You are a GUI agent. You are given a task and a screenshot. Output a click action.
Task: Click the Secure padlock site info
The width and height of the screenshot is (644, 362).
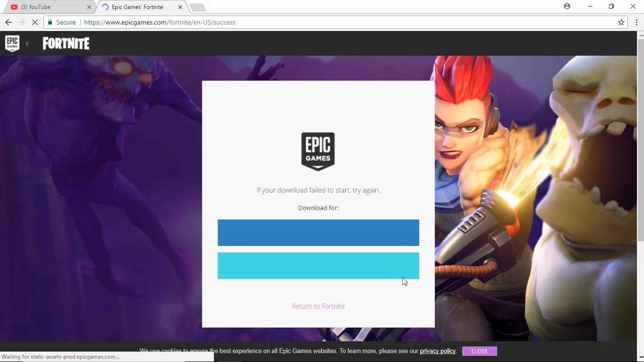point(61,22)
